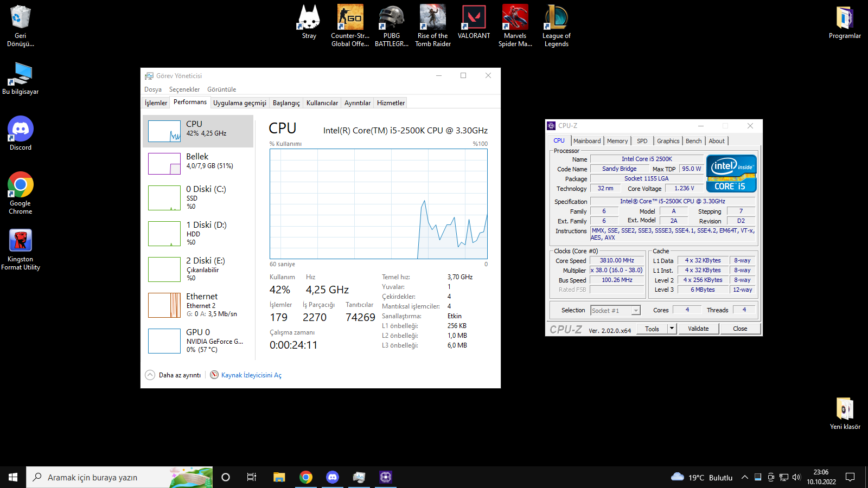Open the Mainboard tab in CPU-Z

[587, 141]
